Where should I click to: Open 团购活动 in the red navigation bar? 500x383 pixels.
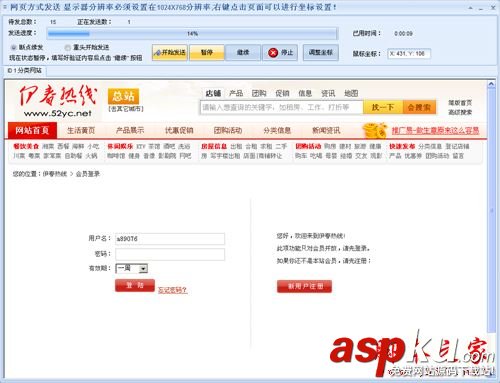[x=228, y=130]
